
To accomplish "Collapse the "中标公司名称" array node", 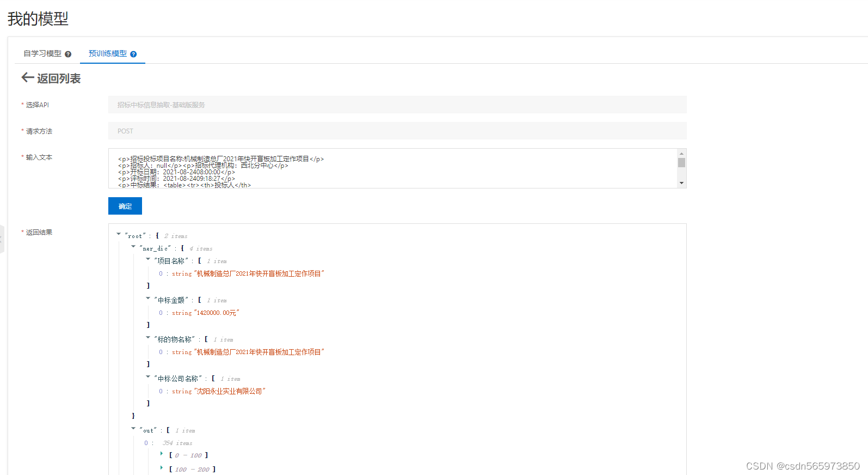I will [148, 377].
